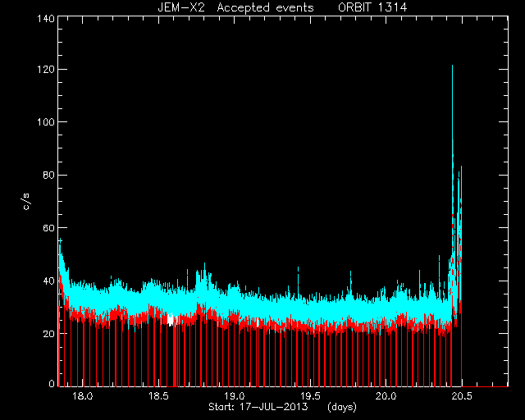Click the c/s y-axis label
The image size is (525, 420).
click(26, 202)
